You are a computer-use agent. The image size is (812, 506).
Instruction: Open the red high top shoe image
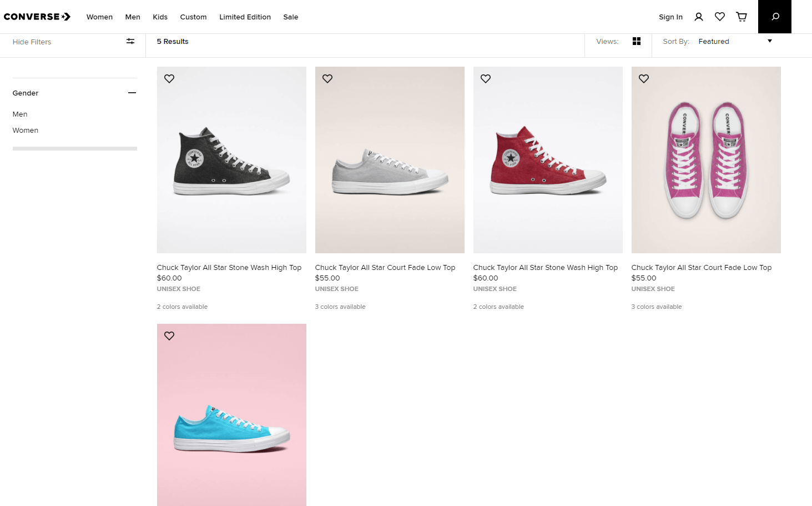[x=548, y=160]
